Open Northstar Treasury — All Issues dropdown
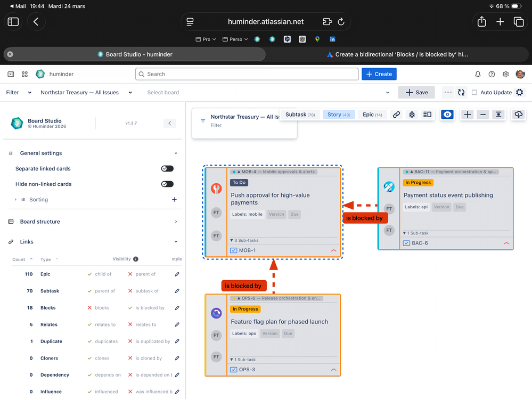532x399 pixels. click(86, 92)
